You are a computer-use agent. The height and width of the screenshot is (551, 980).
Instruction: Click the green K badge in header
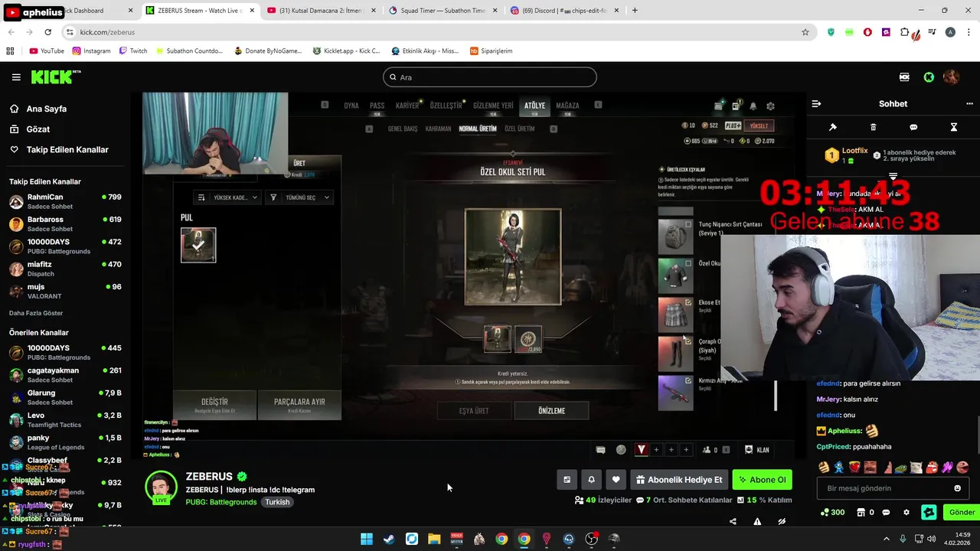coord(929,77)
